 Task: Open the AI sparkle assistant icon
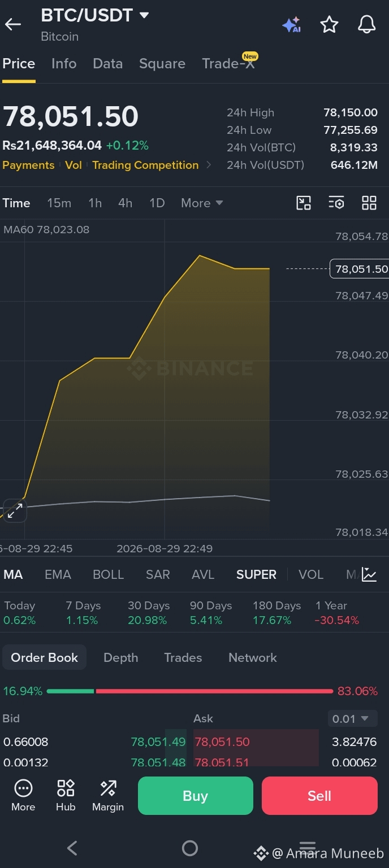(291, 25)
